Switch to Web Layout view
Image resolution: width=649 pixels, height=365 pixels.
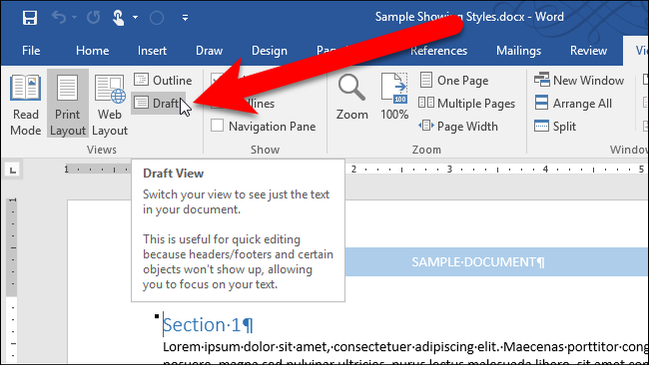[110, 104]
